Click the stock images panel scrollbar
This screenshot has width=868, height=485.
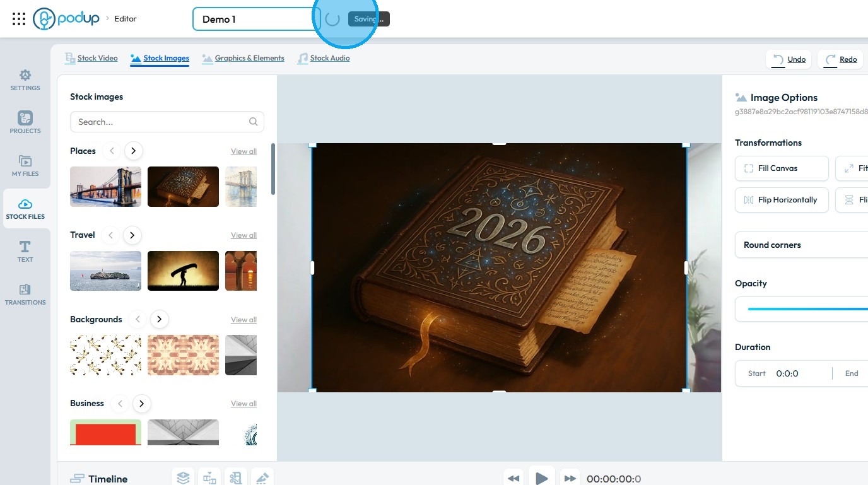click(x=273, y=169)
